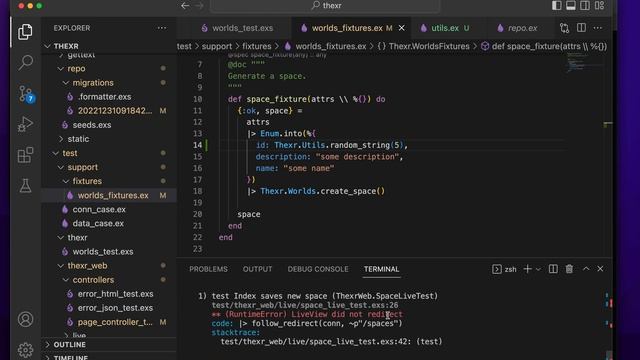The width and height of the screenshot is (640, 360).
Task: Open customize layout icon
Action: click(600, 5)
